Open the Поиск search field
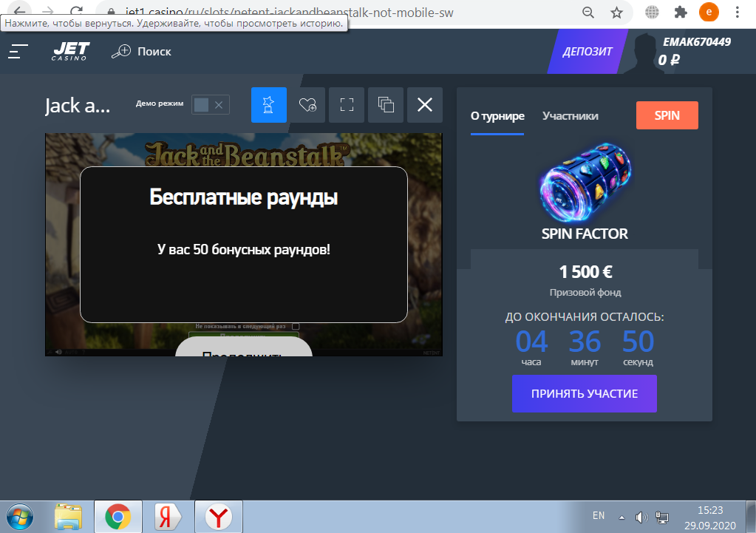The width and height of the screenshot is (756, 533). click(x=141, y=51)
